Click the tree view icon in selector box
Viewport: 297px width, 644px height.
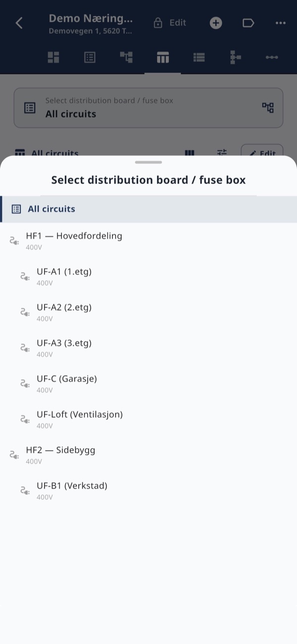tap(268, 108)
